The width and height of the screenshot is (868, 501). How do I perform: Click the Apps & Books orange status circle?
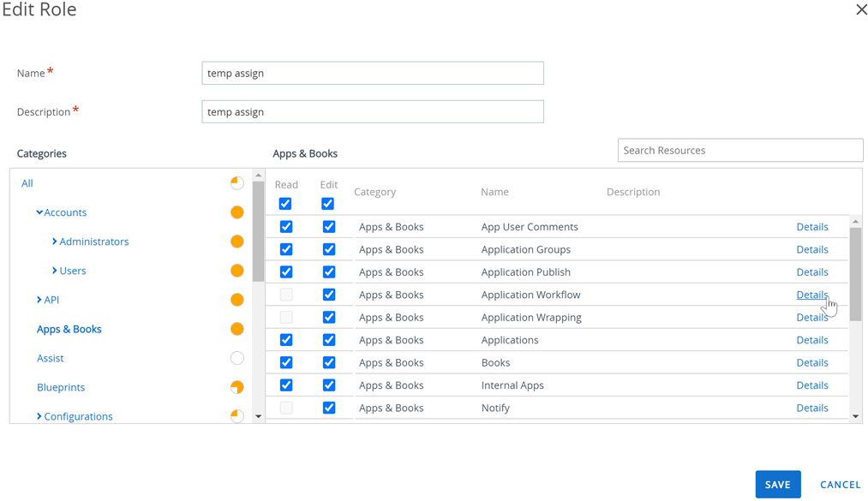[x=237, y=329]
